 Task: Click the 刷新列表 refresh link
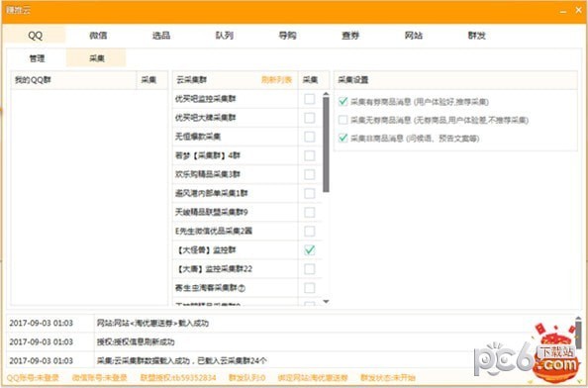click(276, 80)
